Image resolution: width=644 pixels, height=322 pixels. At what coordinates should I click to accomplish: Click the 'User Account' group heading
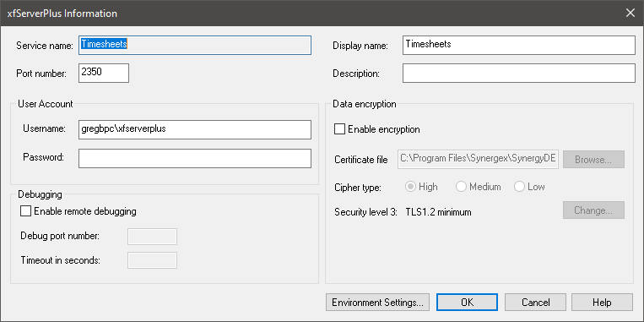[46, 104]
